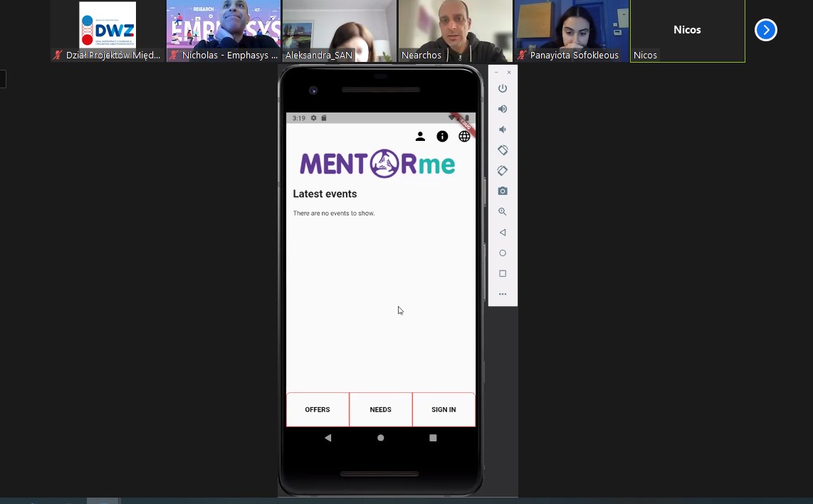Raise emulator volume with volume up icon
The width and height of the screenshot is (813, 504).
click(503, 109)
